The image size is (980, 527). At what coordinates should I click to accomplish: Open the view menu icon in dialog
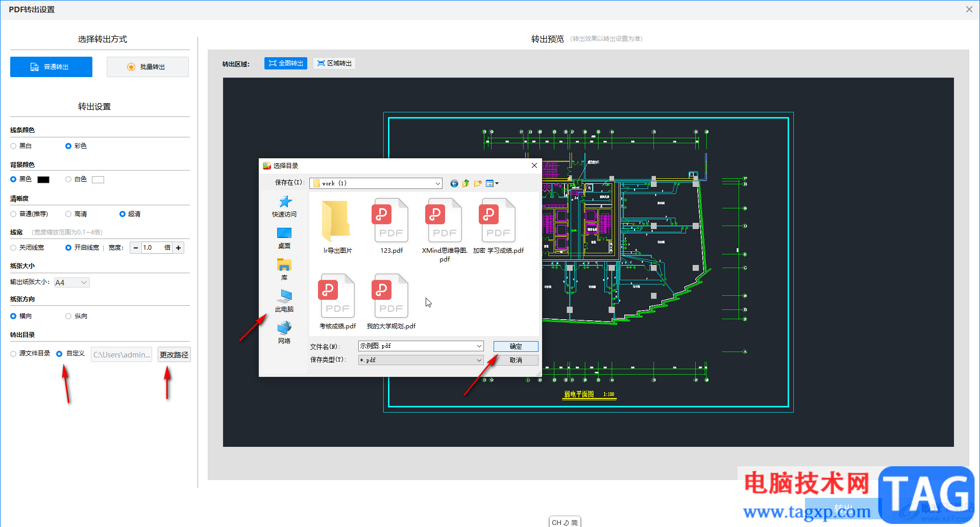[x=492, y=183]
